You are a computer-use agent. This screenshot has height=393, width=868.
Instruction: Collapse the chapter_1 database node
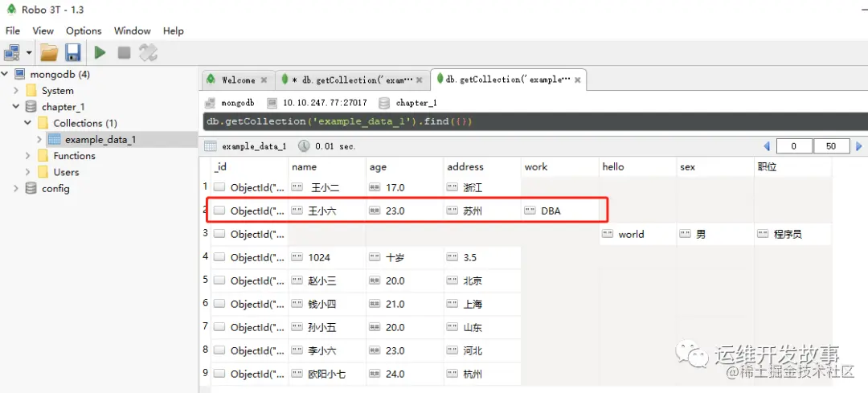click(16, 107)
